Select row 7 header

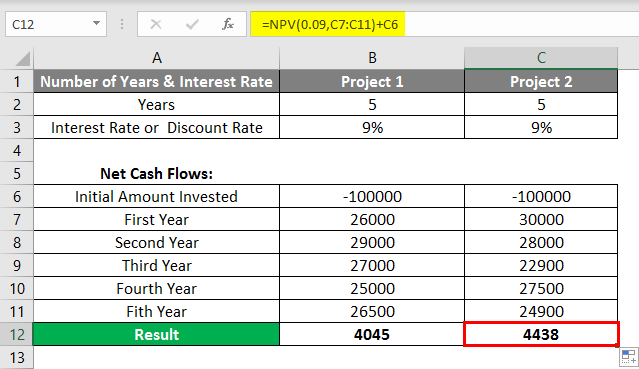(x=17, y=219)
